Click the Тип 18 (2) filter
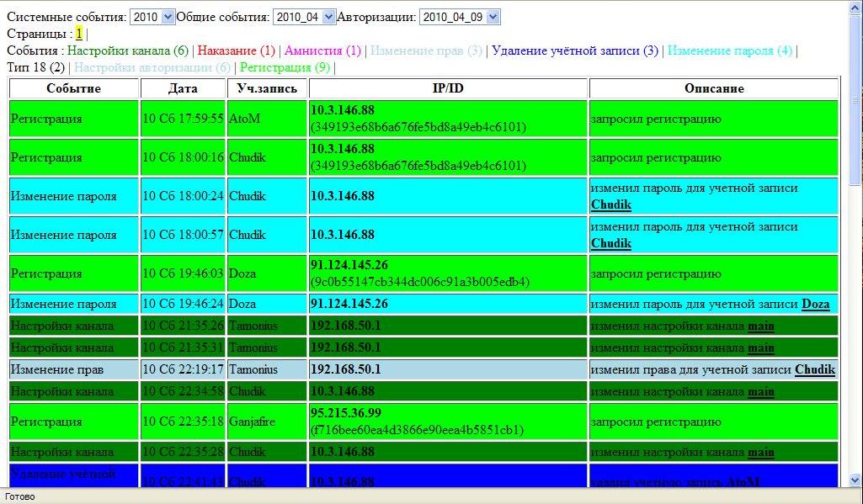This screenshot has height=504, width=863. point(35,67)
